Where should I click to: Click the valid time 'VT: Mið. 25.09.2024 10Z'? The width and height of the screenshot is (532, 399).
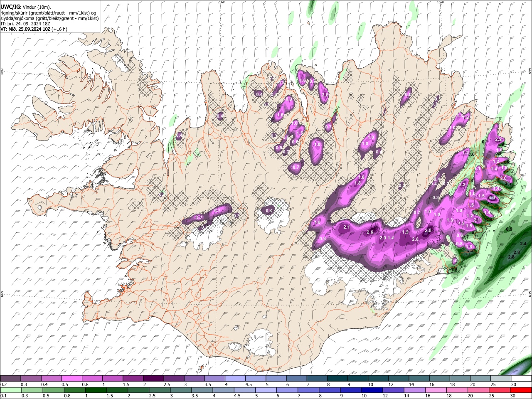(26, 29)
